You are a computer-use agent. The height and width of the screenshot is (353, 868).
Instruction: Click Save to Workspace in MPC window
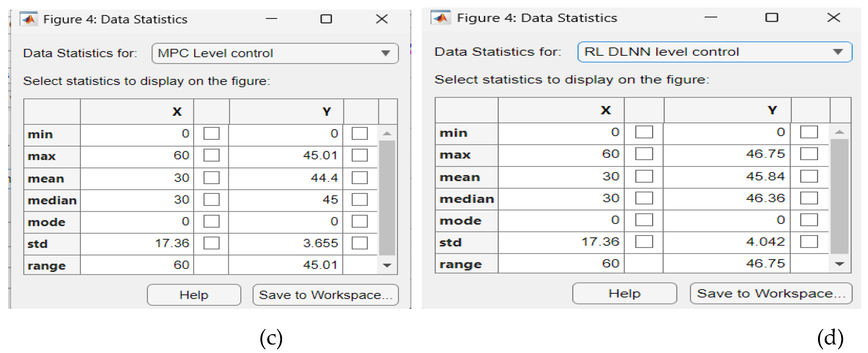tap(326, 295)
